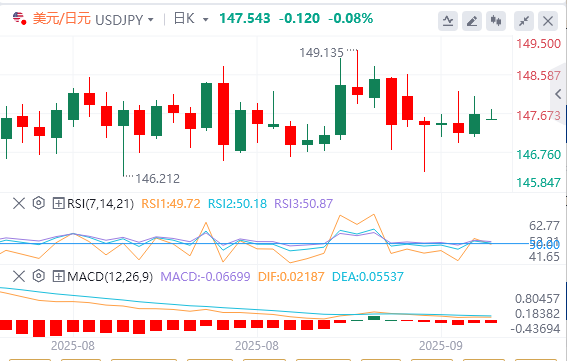The height and width of the screenshot is (361, 567).
Task: Select the MACD(12,26,9) label
Action: 110,277
